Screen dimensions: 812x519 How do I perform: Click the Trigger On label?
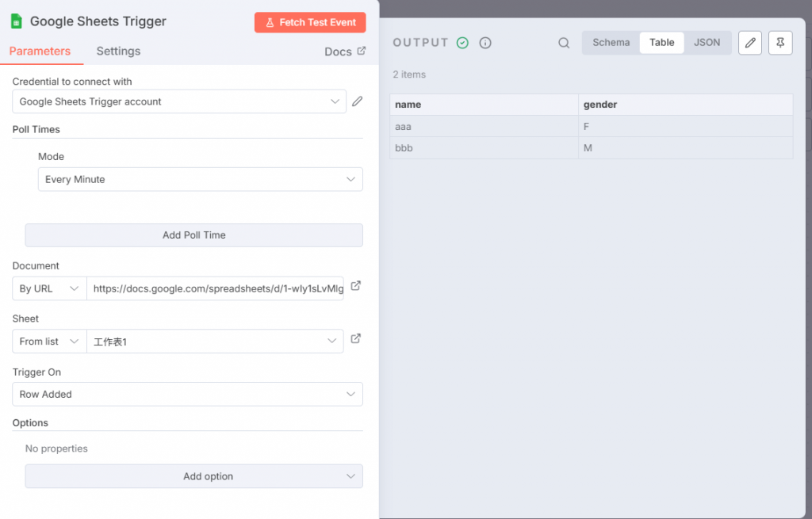pyautogui.click(x=36, y=372)
